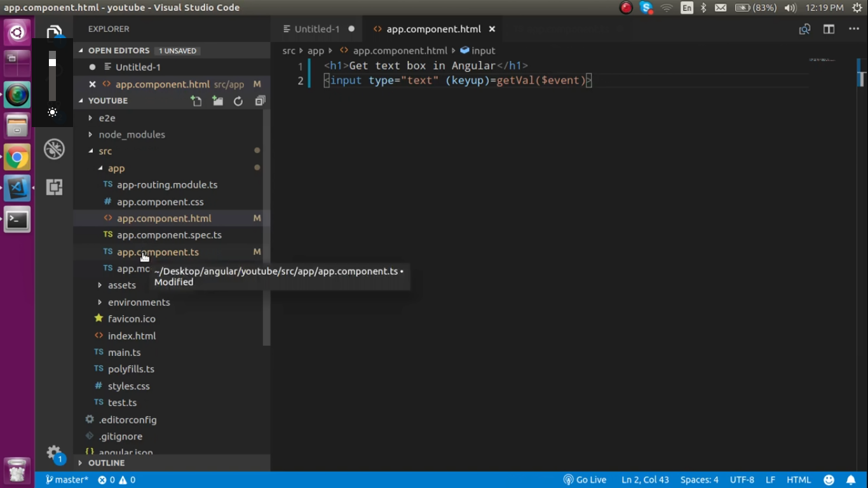Open app.component.html in file tree
This screenshot has height=488, width=868.
pos(164,219)
